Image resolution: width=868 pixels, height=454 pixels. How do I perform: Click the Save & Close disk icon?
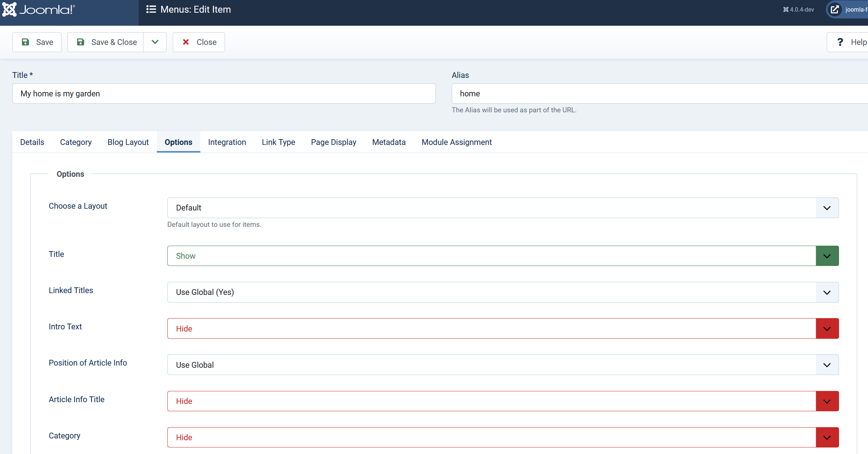(x=80, y=42)
